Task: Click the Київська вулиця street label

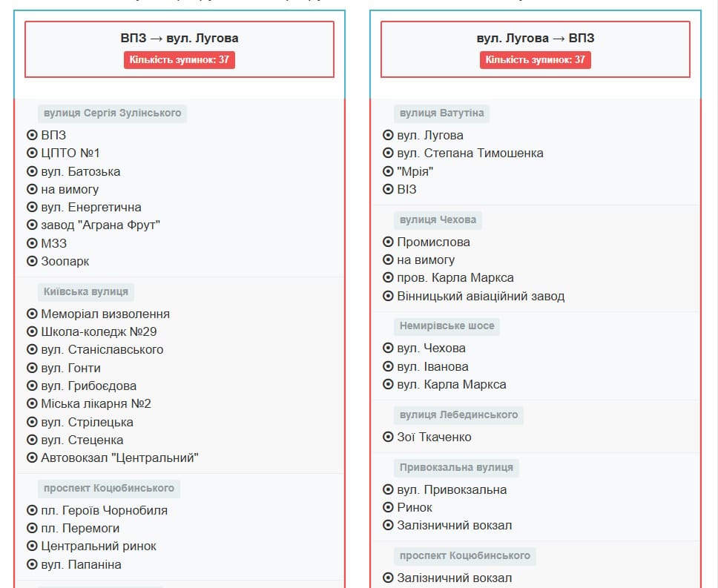Action: coord(86,291)
